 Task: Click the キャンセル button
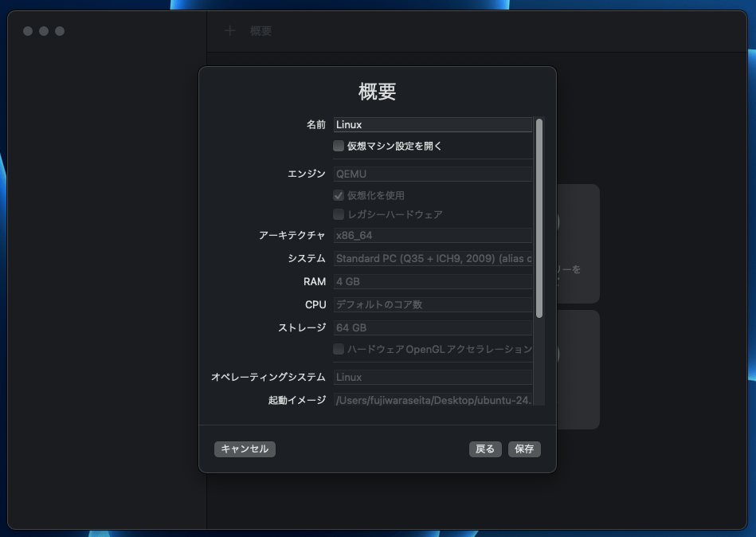[x=245, y=449]
